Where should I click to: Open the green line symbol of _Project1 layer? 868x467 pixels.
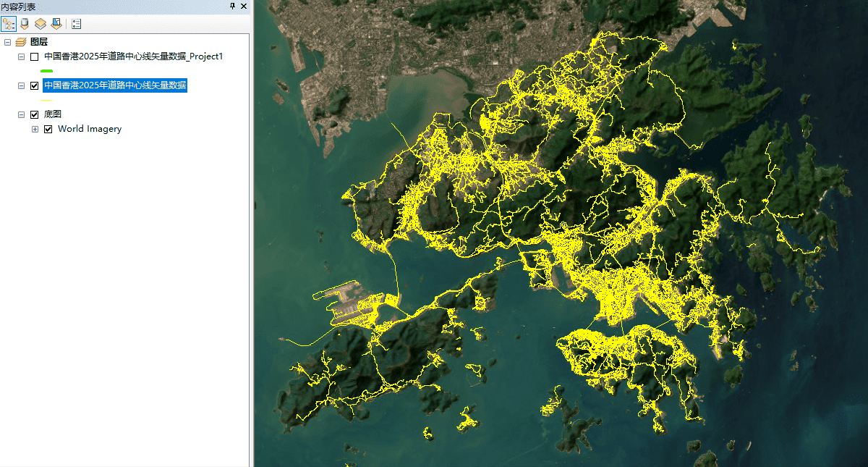tap(47, 71)
